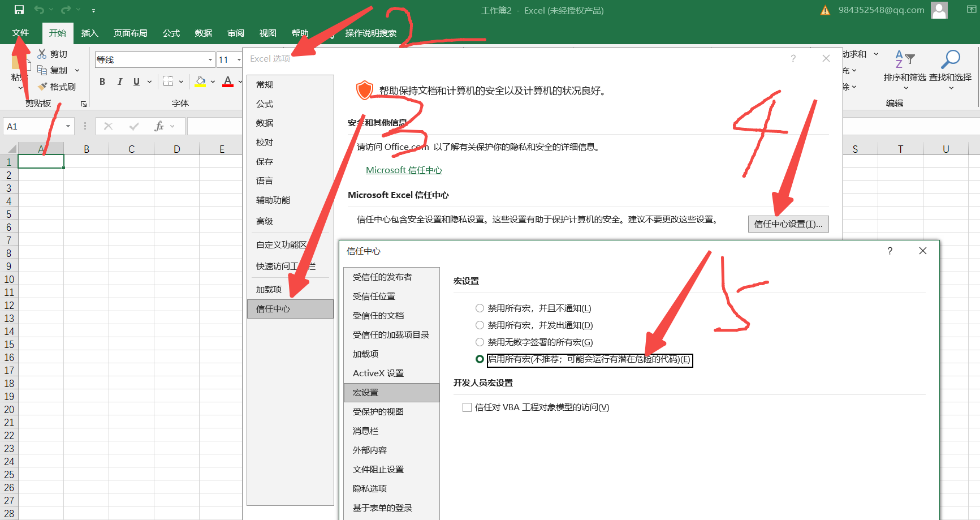Check trust access to VBA project object model

(467, 407)
